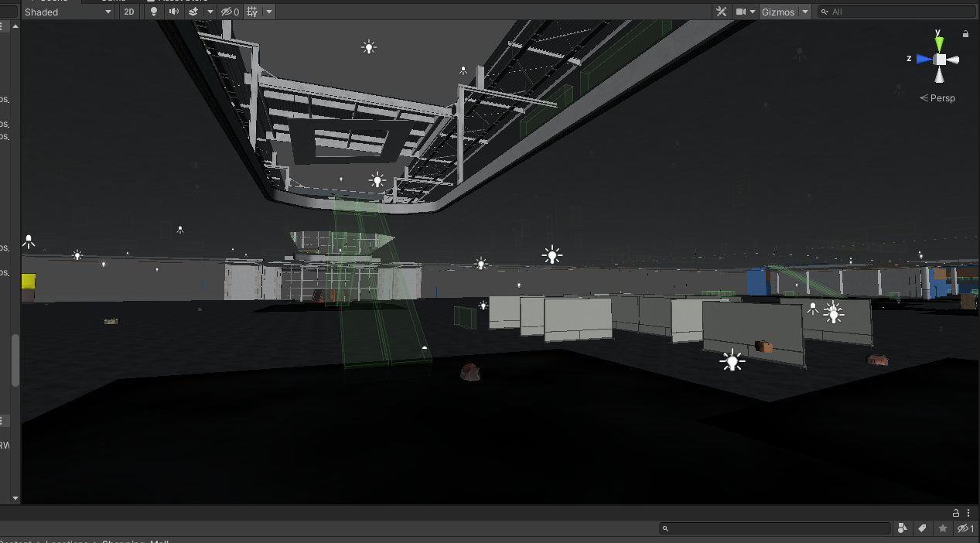
Task: Toggle scene lighting in the Scene view toolbar
Action: click(153, 12)
